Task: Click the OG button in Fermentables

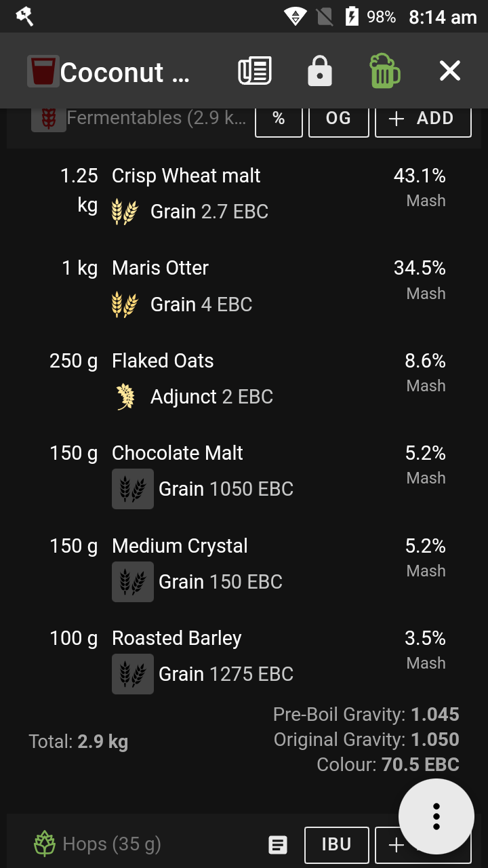Action: pos(338,118)
